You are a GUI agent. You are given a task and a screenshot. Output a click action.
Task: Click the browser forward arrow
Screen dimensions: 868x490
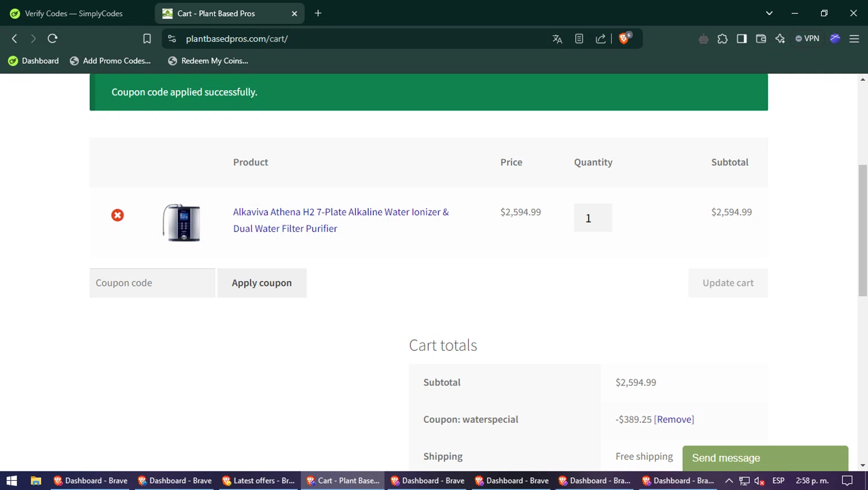[x=33, y=39]
